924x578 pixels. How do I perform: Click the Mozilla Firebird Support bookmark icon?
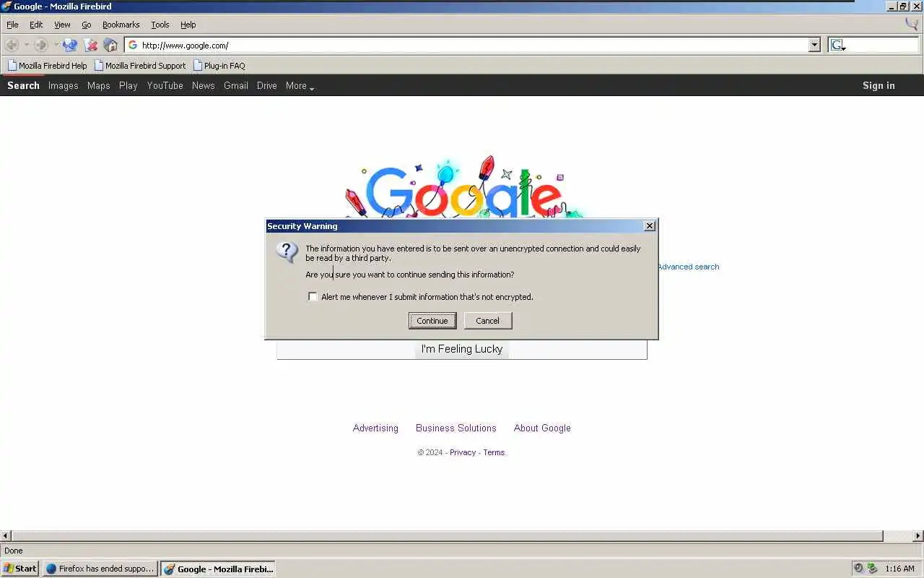coord(99,66)
